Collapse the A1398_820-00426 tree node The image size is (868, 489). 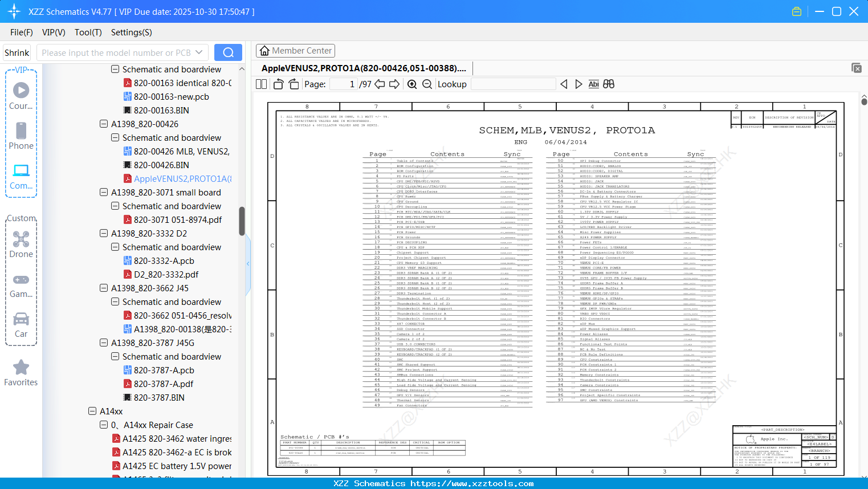coord(104,124)
